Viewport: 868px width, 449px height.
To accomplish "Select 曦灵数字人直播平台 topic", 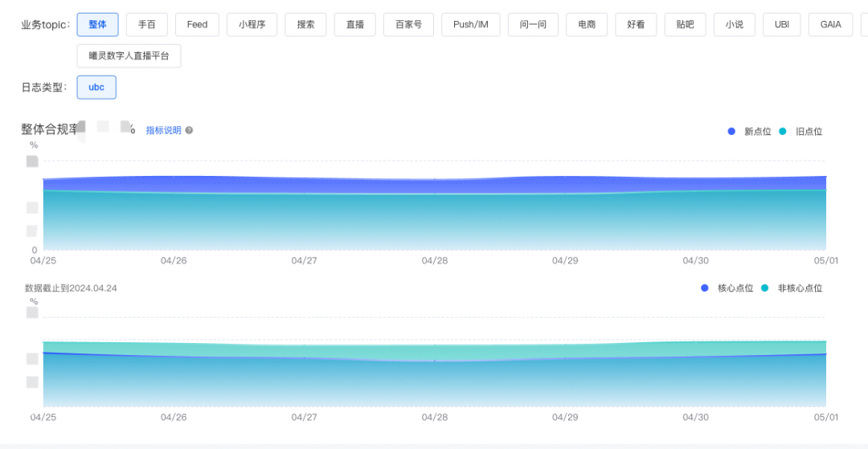I will [x=129, y=56].
